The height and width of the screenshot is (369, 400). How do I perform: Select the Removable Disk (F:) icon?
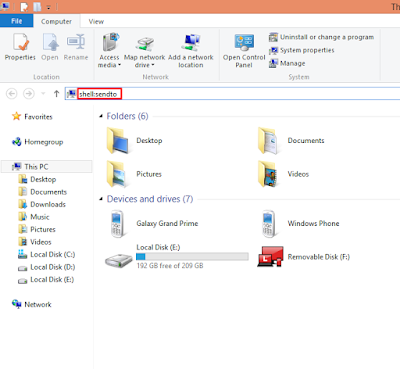[270, 257]
